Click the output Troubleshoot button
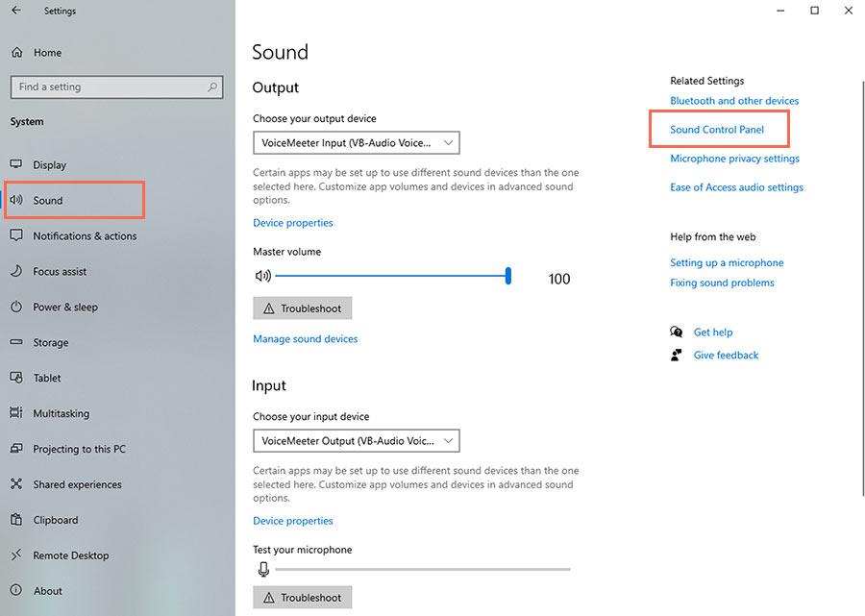Viewport: 865px width, 616px height. 303,308
